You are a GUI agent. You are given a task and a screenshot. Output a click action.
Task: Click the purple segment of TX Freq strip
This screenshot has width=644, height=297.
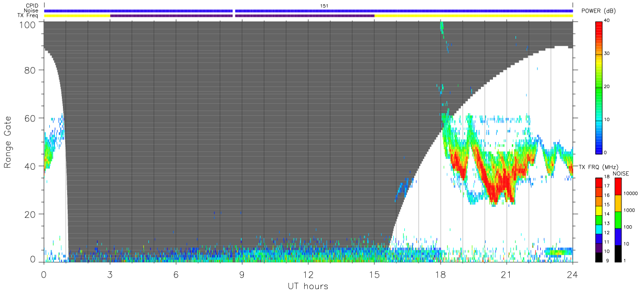pyautogui.click(x=242, y=16)
